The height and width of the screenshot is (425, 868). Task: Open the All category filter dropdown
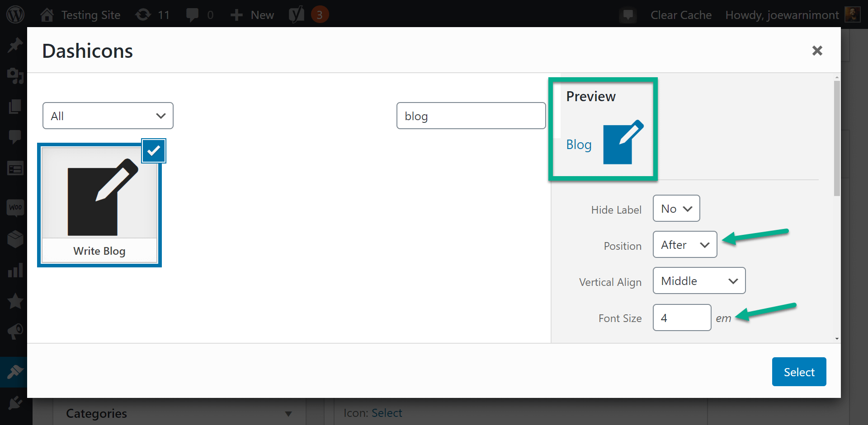click(108, 116)
